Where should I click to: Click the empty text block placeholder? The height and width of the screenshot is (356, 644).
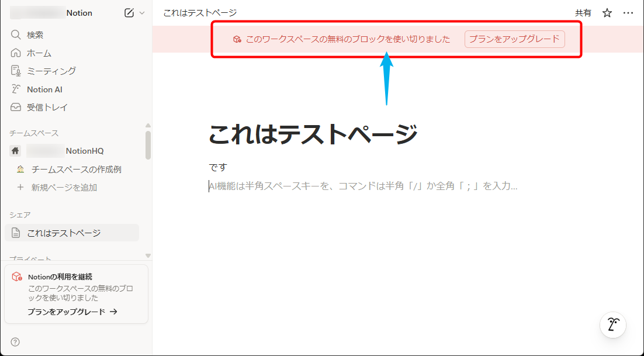coord(362,186)
